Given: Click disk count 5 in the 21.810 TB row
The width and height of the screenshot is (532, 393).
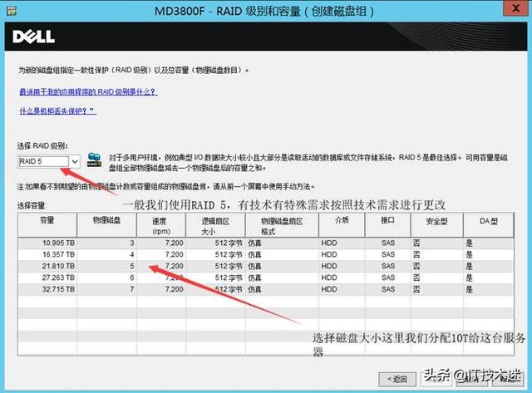Looking at the screenshot, I should (x=131, y=266).
